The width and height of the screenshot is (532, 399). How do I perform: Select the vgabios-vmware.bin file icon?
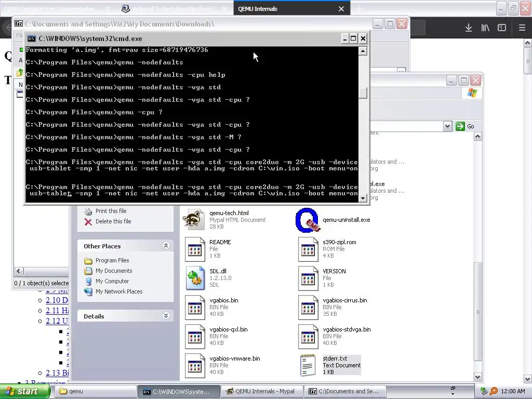(x=195, y=366)
